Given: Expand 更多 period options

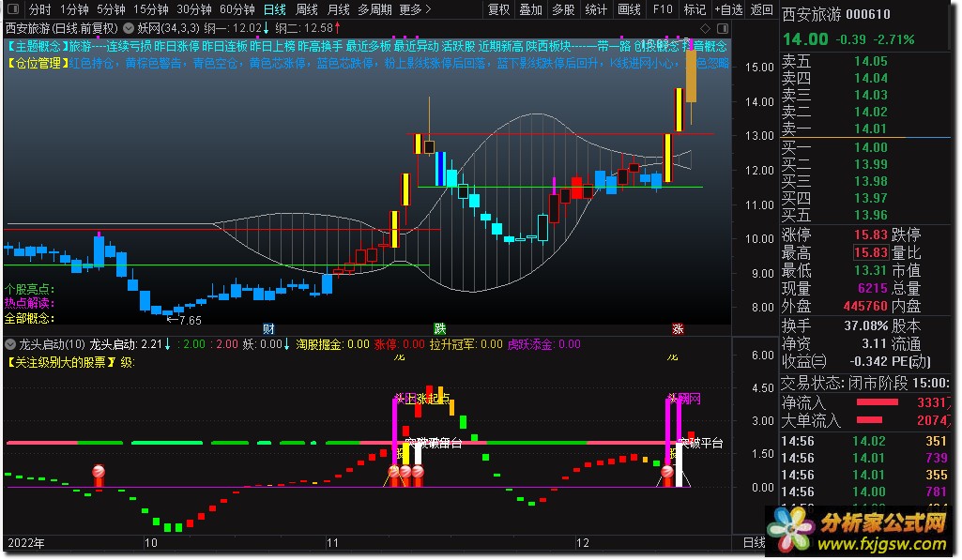Looking at the screenshot, I should point(416,9).
